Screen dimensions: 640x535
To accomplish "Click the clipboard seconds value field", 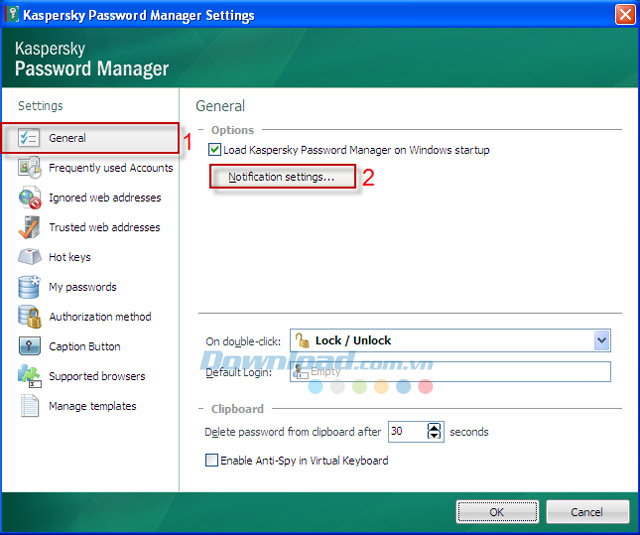I will (407, 432).
